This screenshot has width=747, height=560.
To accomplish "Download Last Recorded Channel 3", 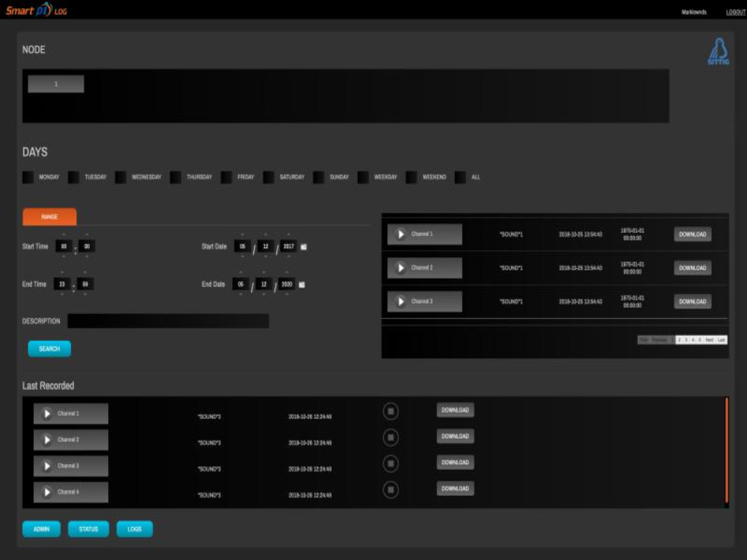I will 455,462.
